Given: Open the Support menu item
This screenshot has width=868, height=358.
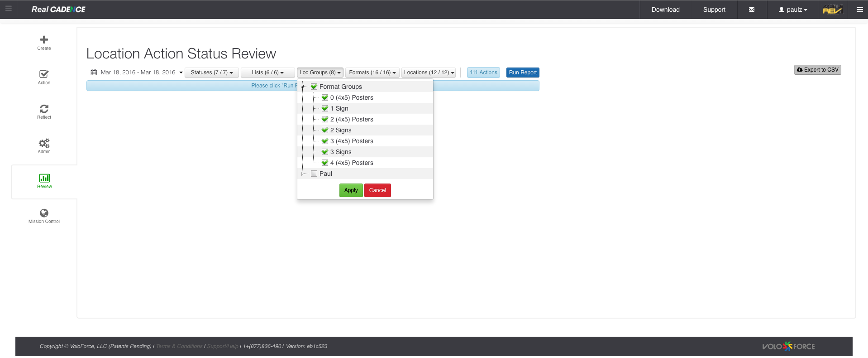Looking at the screenshot, I should point(714,10).
